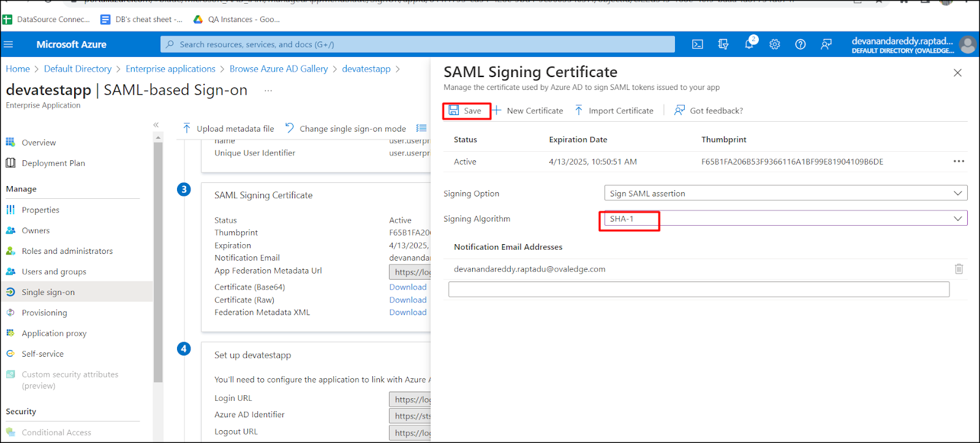Open the DataSource Connec... bookmark
The height and width of the screenshot is (443, 980).
pos(47,20)
